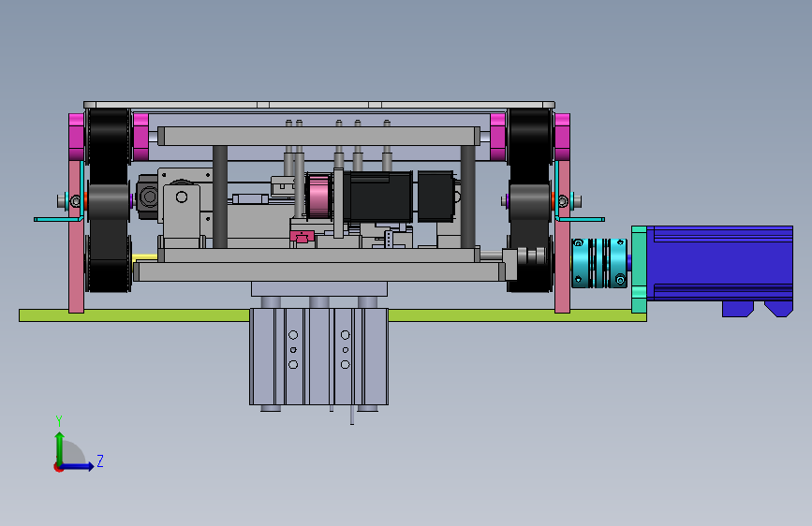Pick the left dark vertical column

point(220,197)
